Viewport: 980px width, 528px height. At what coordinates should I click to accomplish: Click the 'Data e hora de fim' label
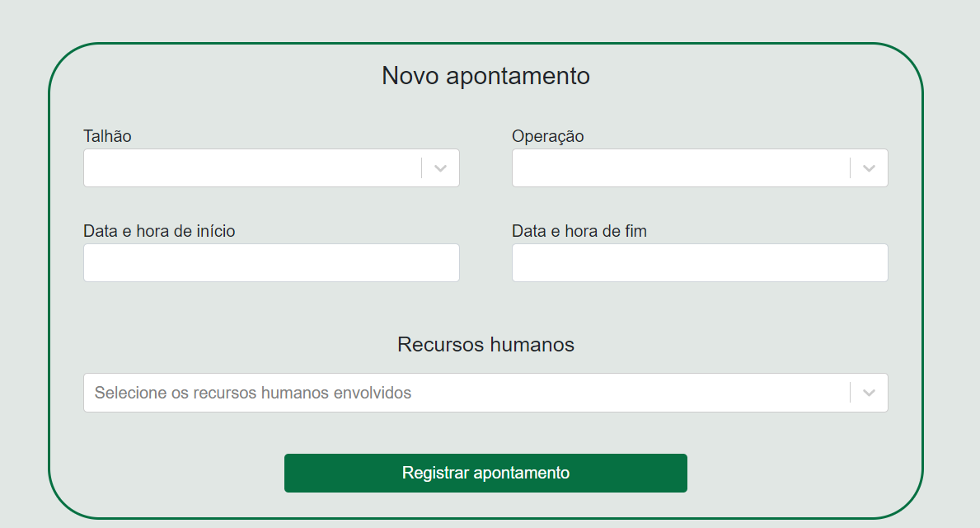tap(579, 231)
